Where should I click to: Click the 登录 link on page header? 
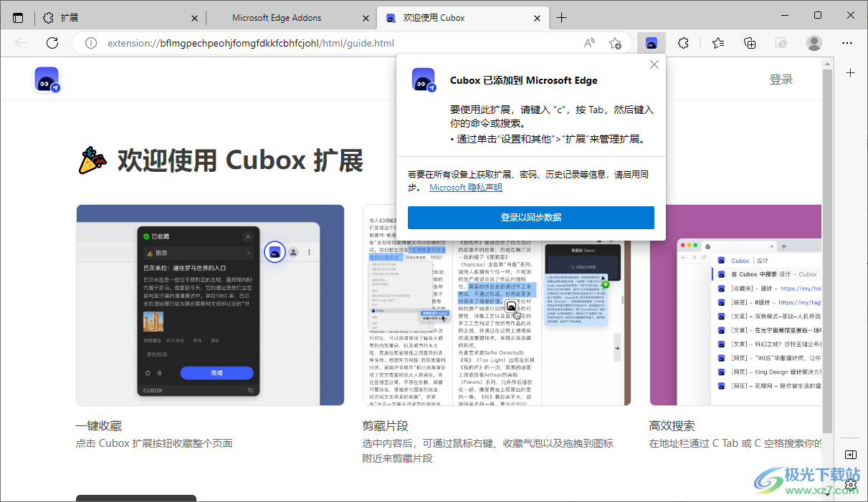pos(781,79)
